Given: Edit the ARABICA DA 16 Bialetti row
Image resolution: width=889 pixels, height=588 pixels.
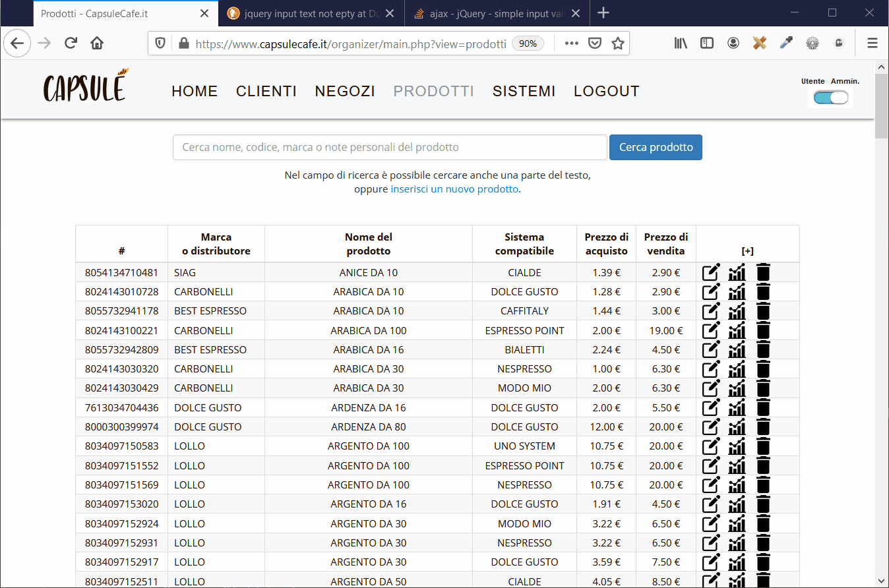Looking at the screenshot, I should pos(711,349).
